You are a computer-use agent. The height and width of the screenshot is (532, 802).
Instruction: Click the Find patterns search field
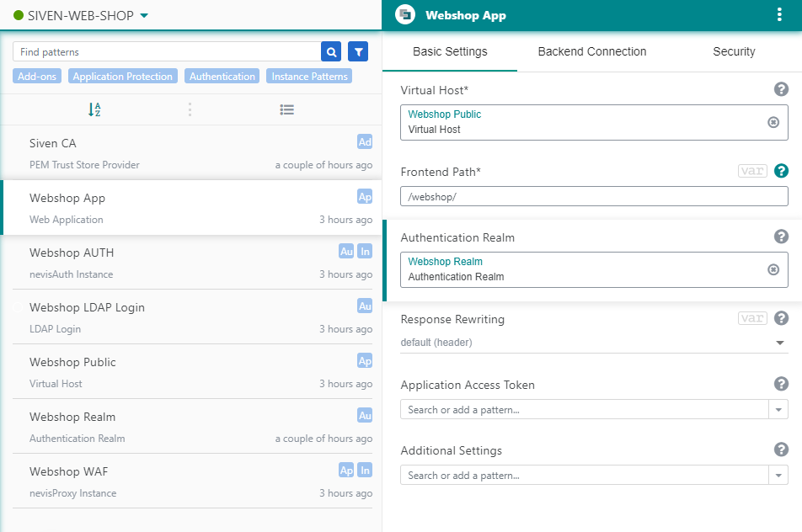pos(166,52)
